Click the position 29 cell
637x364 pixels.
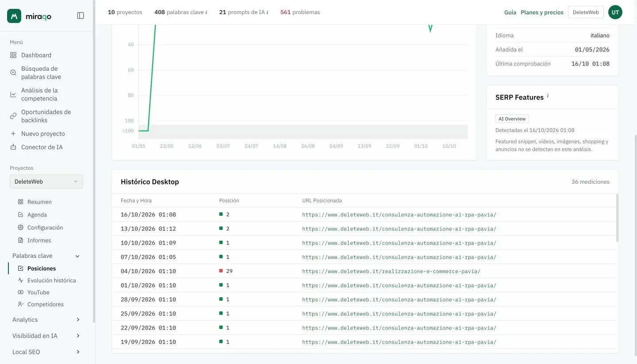click(226, 271)
